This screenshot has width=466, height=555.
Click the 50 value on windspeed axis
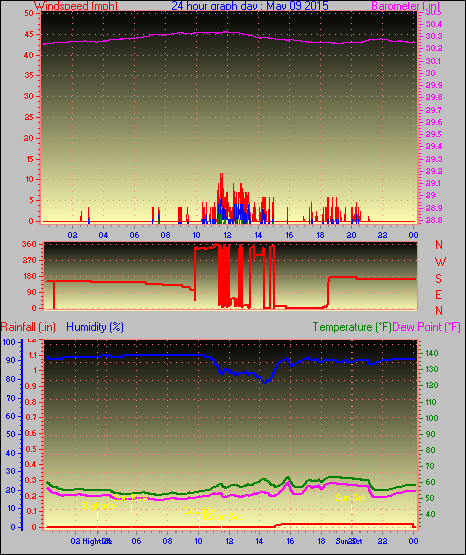point(29,13)
